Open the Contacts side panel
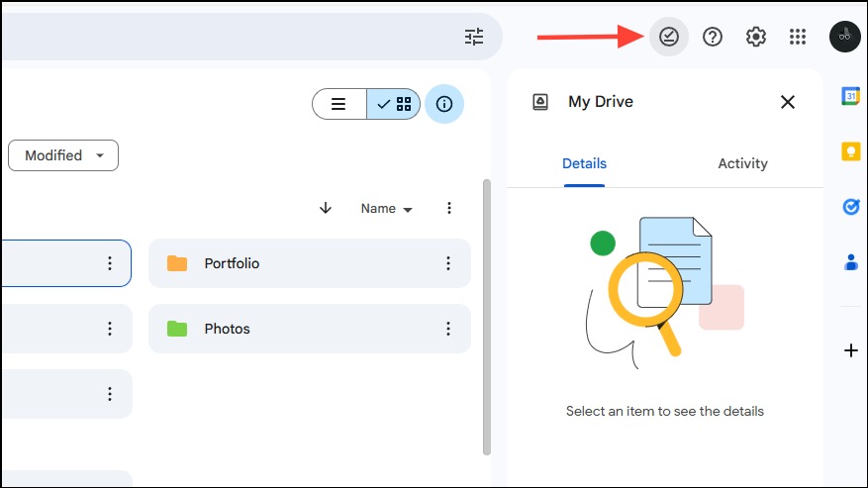 (x=851, y=262)
